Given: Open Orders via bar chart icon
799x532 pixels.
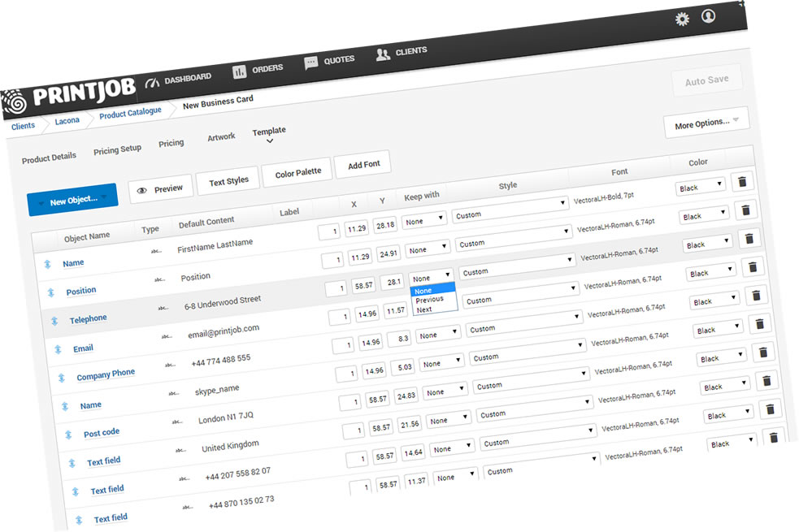Looking at the screenshot, I should [x=239, y=71].
